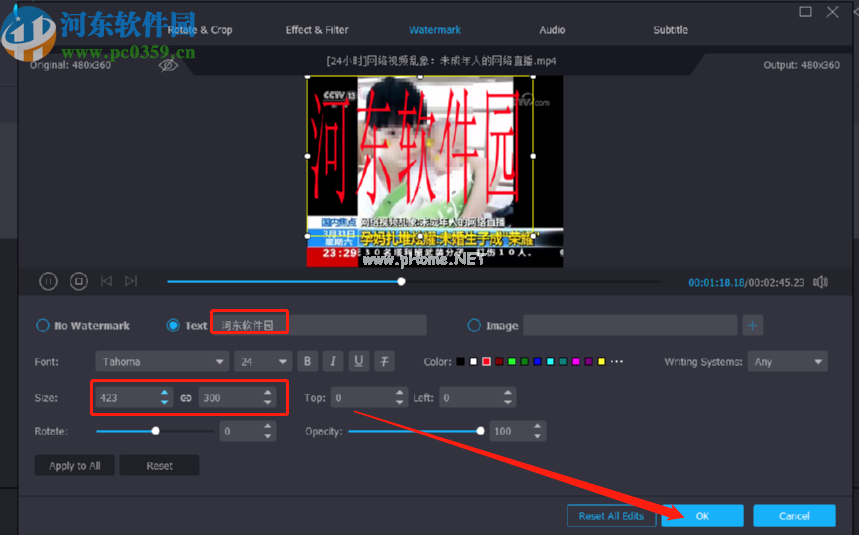Click Reset All Edits

tap(611, 516)
